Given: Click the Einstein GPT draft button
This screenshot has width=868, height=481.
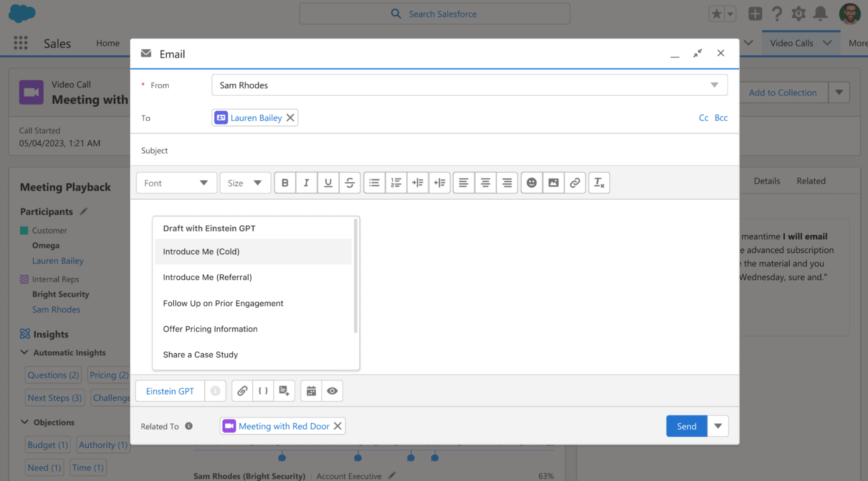Looking at the screenshot, I should pos(170,390).
